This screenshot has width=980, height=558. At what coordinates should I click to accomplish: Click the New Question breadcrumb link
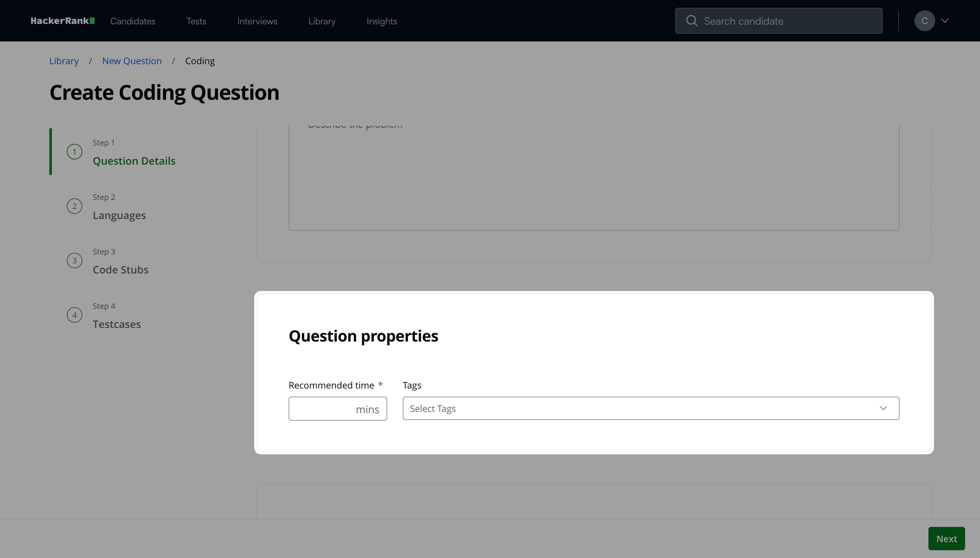132,61
